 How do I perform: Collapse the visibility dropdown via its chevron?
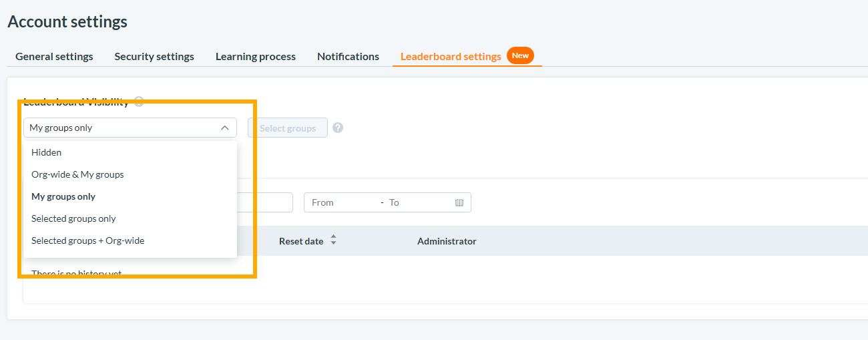coord(224,128)
